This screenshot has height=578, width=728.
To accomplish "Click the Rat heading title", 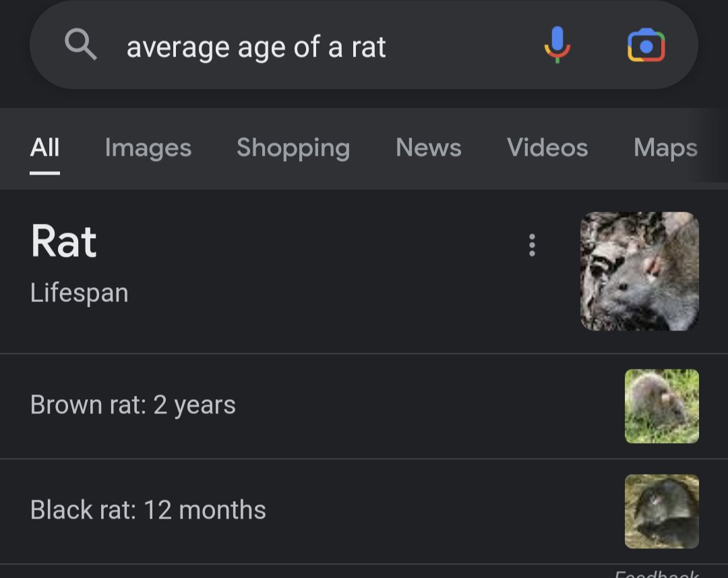I will click(63, 241).
